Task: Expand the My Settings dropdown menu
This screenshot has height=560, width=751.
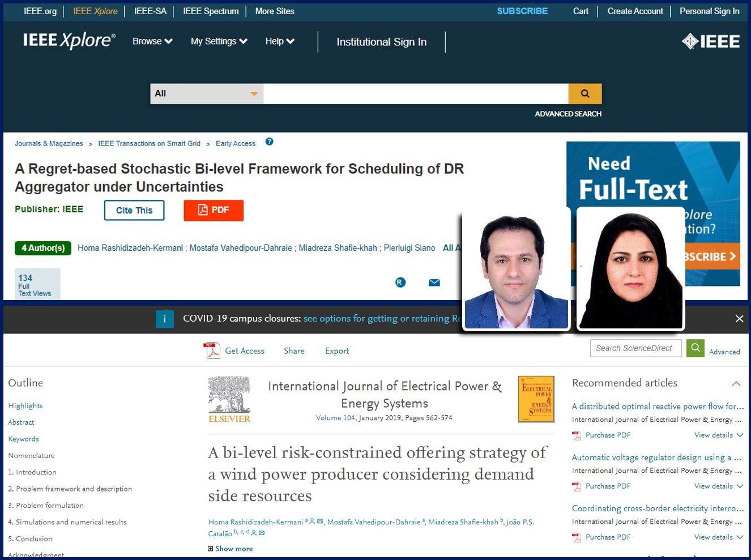Action: pos(219,41)
